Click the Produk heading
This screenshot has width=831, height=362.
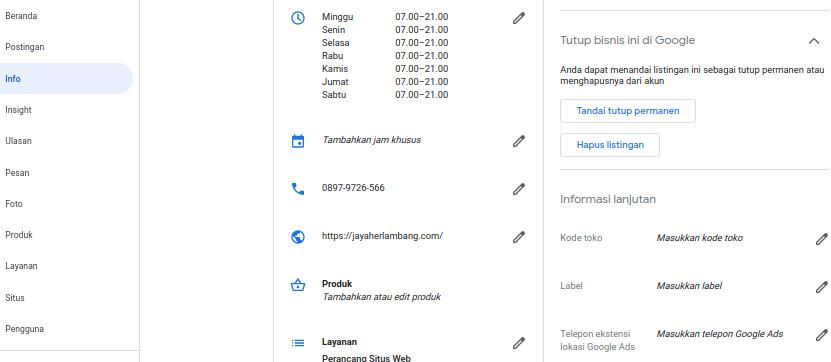[337, 284]
